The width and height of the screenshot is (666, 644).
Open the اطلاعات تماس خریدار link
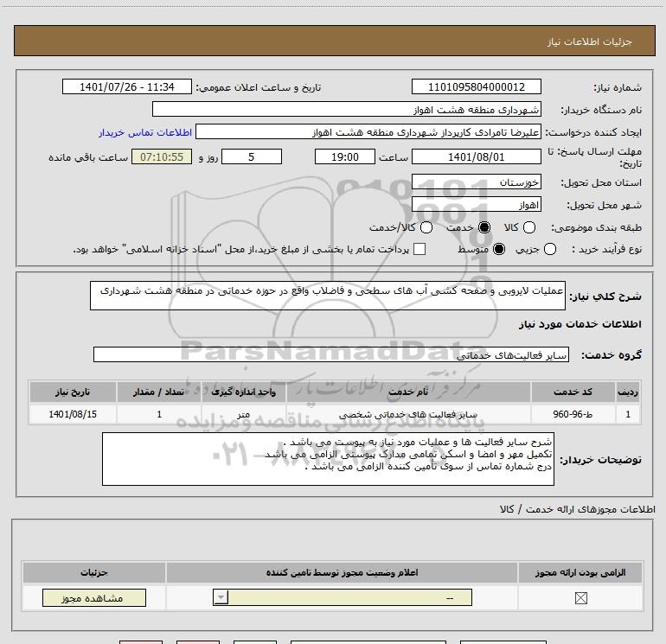pyautogui.click(x=145, y=132)
